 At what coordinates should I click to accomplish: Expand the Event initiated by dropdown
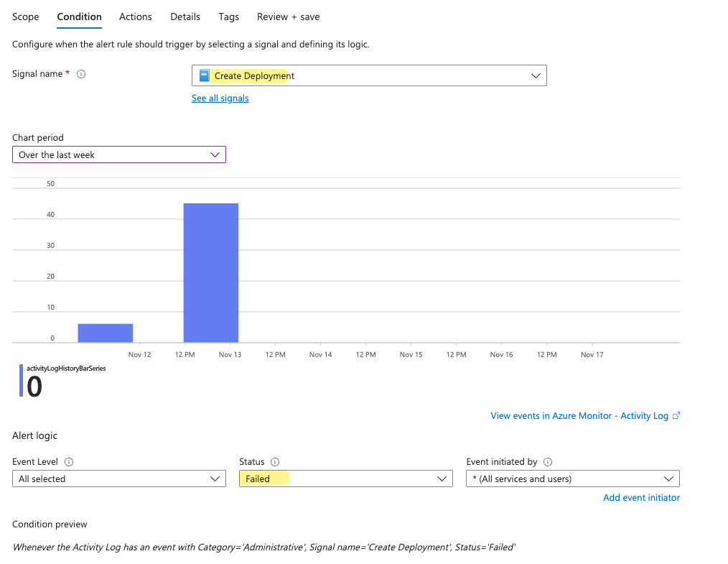tap(572, 479)
